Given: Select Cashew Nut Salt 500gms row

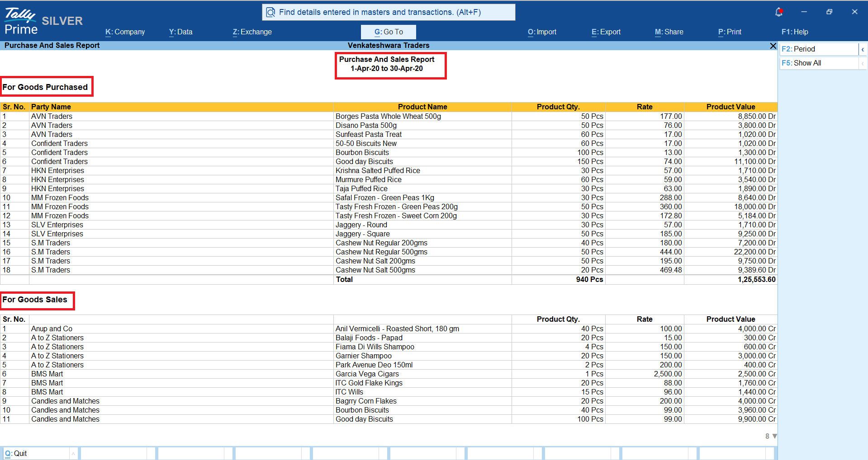Looking at the screenshot, I should 389,270.
